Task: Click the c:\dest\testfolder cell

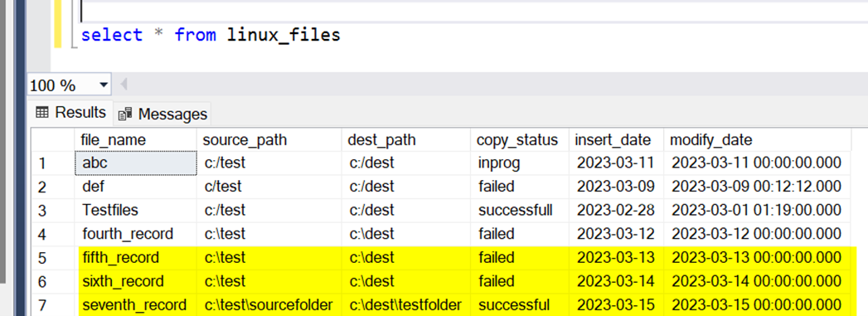Action: pyautogui.click(x=406, y=305)
